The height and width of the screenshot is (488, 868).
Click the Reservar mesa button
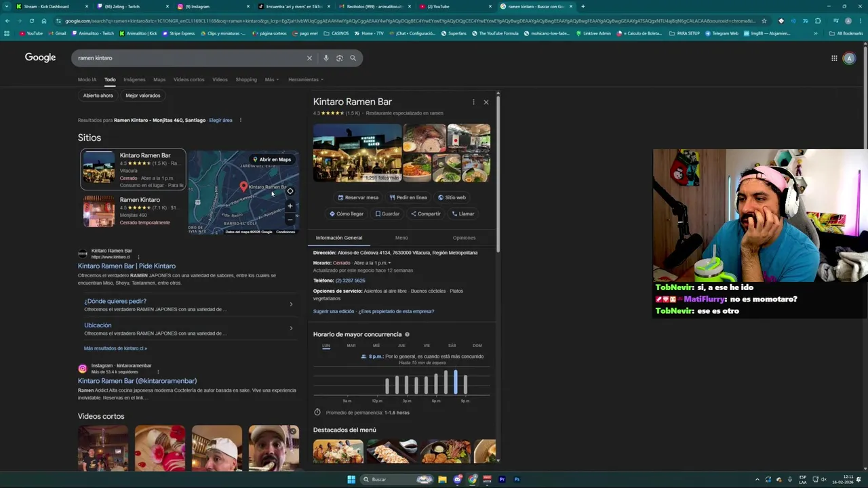pos(358,197)
